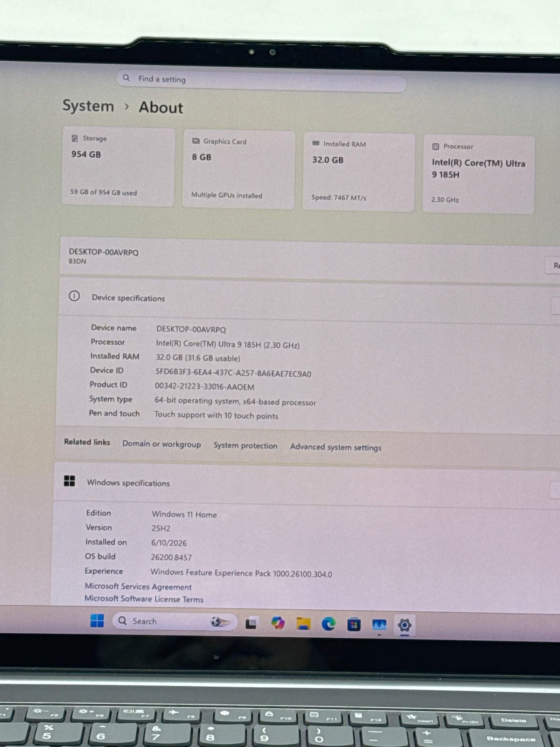Click the OS build value 26200.8457
Image resolution: width=560 pixels, height=747 pixels.
pos(171,557)
